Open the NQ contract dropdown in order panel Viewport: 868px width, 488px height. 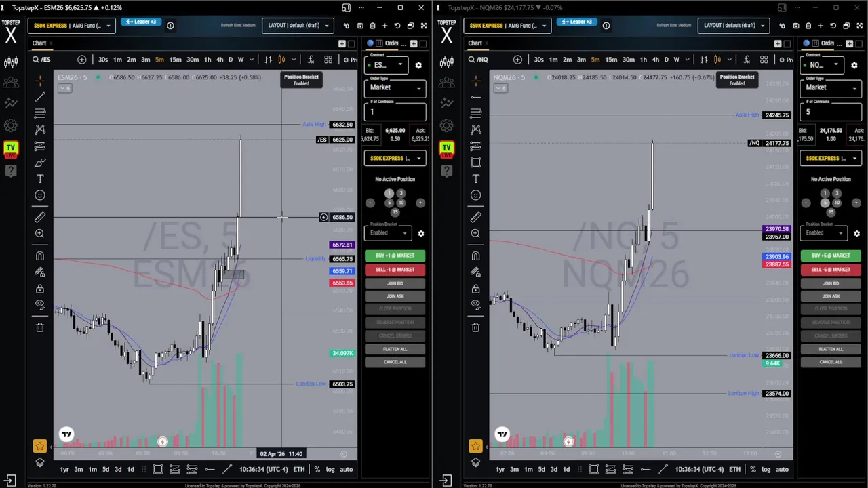point(821,65)
